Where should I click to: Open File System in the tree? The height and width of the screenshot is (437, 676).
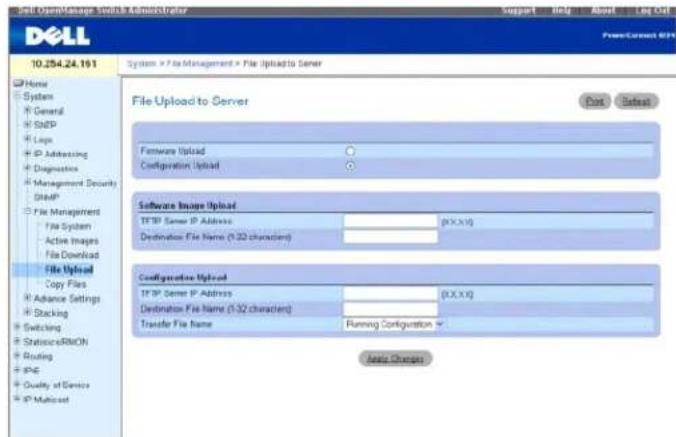point(68,226)
